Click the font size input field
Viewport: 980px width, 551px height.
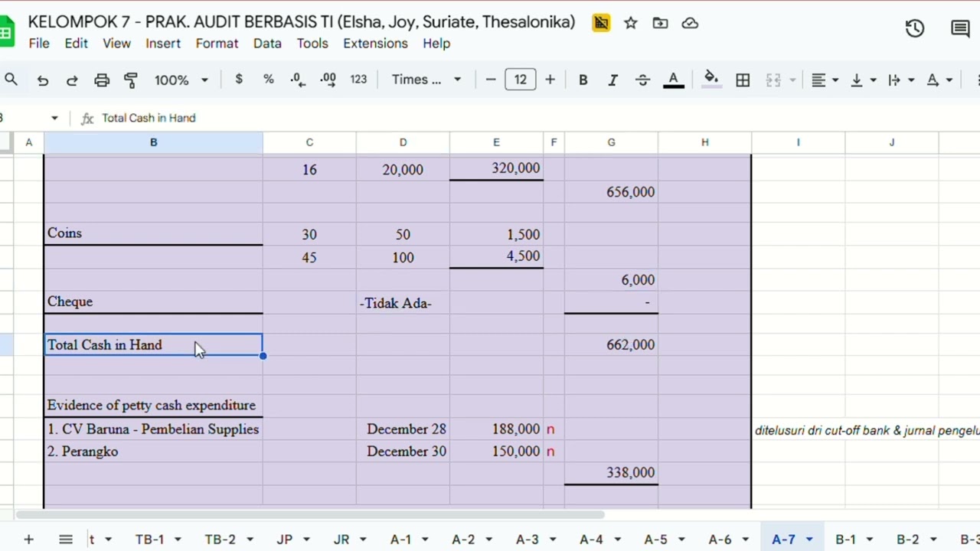521,80
